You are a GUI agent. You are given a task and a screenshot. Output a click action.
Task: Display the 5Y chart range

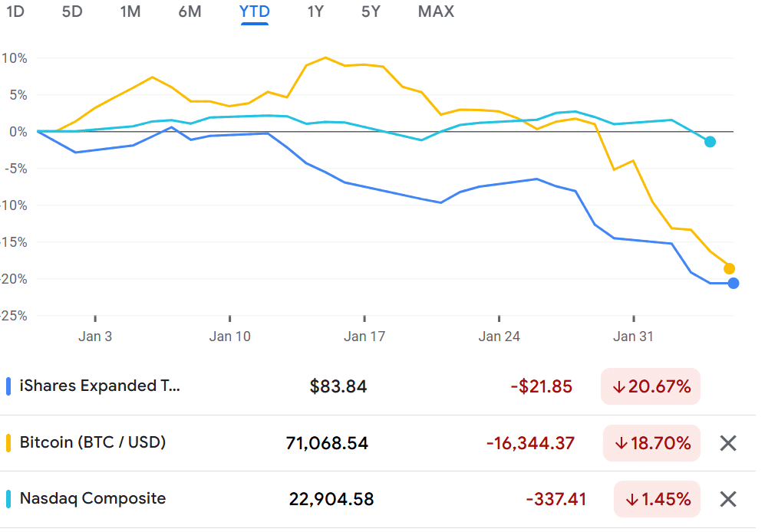coord(371,11)
